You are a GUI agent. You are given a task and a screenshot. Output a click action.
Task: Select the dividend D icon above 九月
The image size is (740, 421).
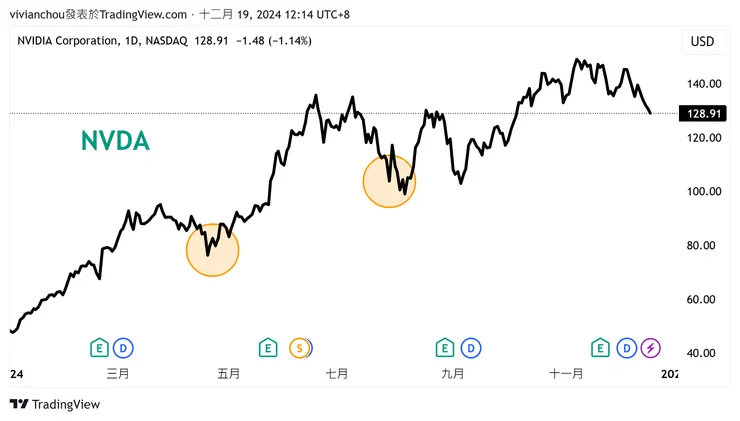click(x=470, y=348)
